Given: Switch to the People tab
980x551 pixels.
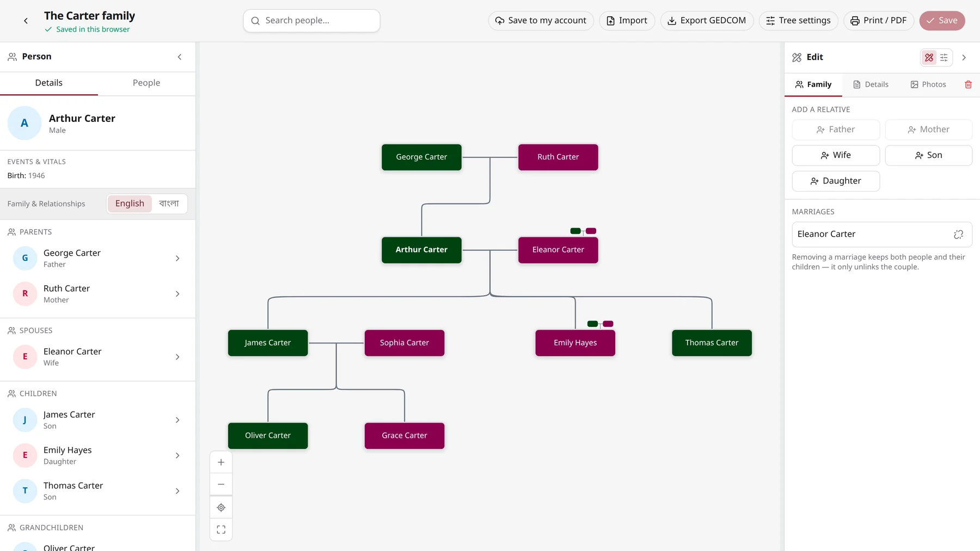Looking at the screenshot, I should coord(146,83).
